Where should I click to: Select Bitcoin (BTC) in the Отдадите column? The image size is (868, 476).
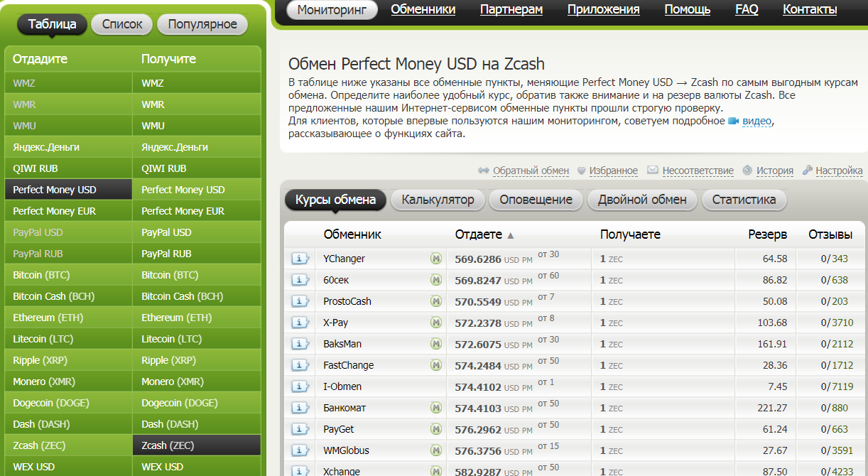click(x=41, y=275)
